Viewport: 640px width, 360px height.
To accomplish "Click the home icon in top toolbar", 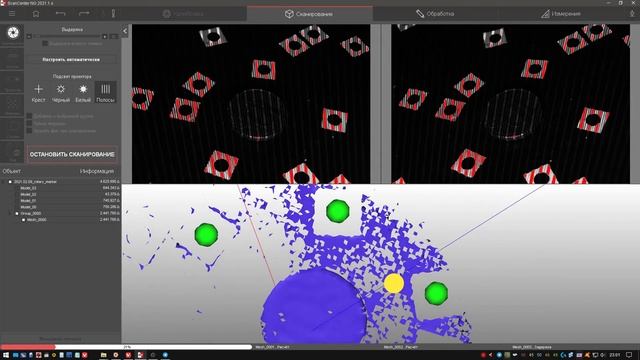I will pyautogui.click(x=36, y=13).
